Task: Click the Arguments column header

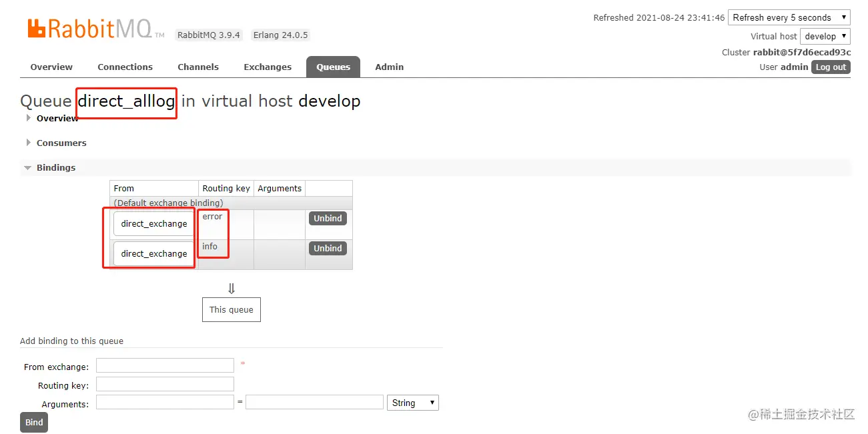Action: tap(280, 188)
